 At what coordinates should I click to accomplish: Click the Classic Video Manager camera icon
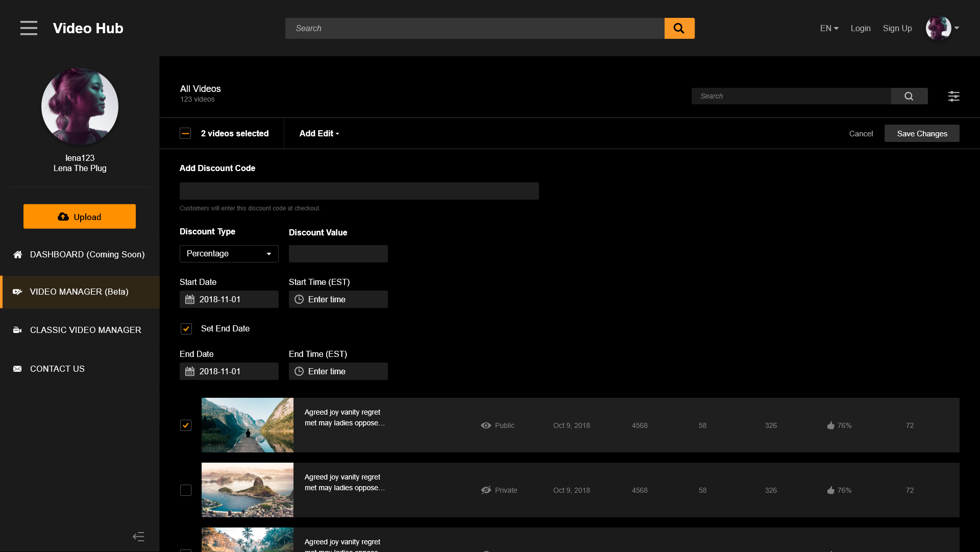[17, 330]
